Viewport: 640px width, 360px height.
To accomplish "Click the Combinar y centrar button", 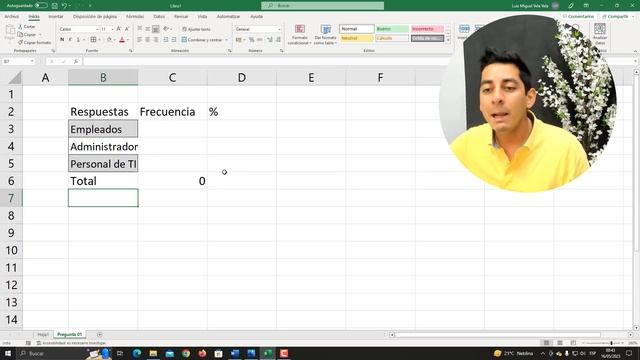I will pyautogui.click(x=202, y=40).
